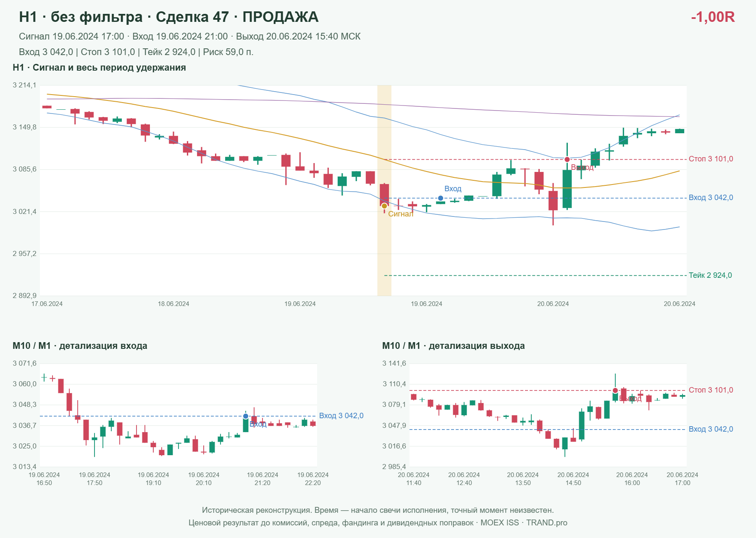Image resolution: width=756 pixels, height=538 pixels.
Task: Click the -1,00R result value
Action: point(713,17)
